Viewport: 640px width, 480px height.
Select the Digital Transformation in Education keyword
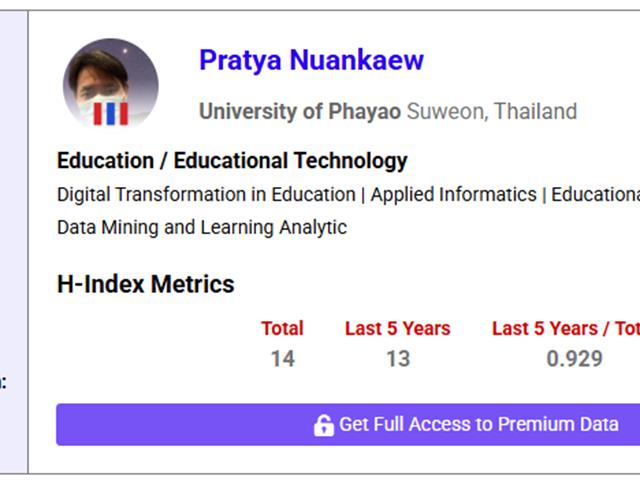pos(206,194)
